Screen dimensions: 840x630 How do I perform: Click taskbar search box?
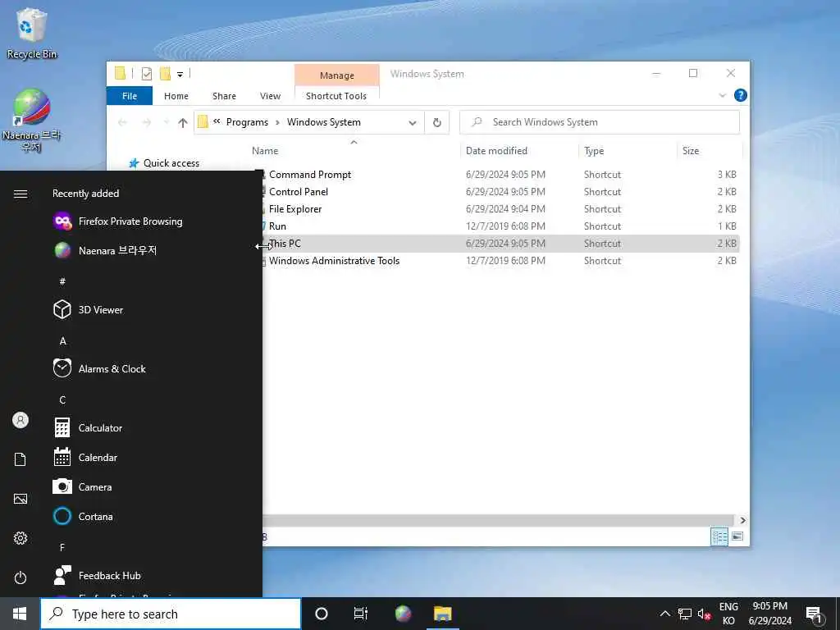171,614
